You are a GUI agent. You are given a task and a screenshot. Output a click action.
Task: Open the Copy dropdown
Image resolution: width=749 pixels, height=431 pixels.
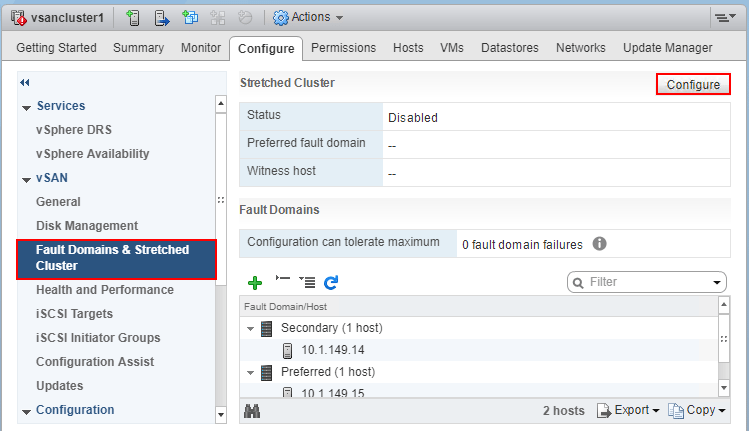(x=697, y=410)
